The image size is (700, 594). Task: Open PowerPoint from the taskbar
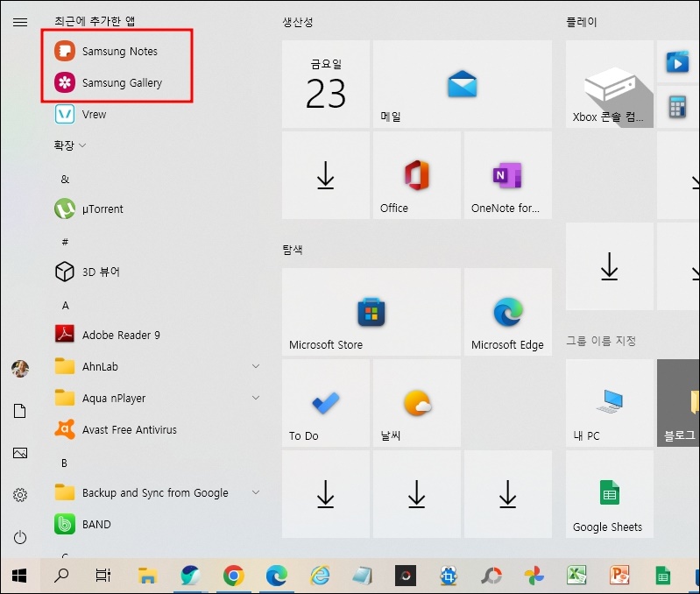(619, 576)
